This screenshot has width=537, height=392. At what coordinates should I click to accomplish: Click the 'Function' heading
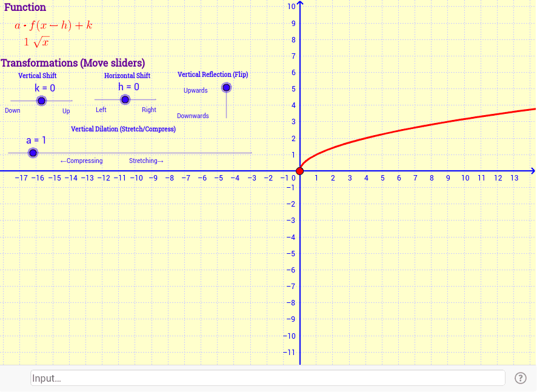pyautogui.click(x=25, y=7)
